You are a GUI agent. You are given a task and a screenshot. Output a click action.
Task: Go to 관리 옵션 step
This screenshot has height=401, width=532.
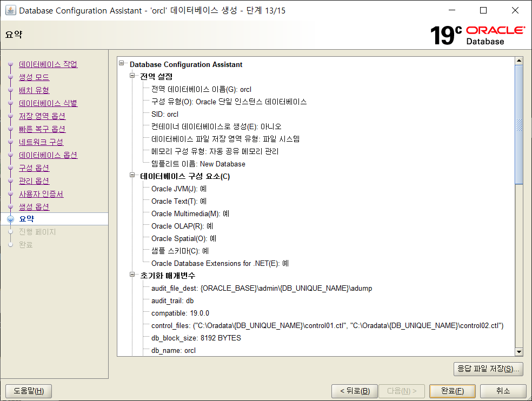tap(34, 181)
